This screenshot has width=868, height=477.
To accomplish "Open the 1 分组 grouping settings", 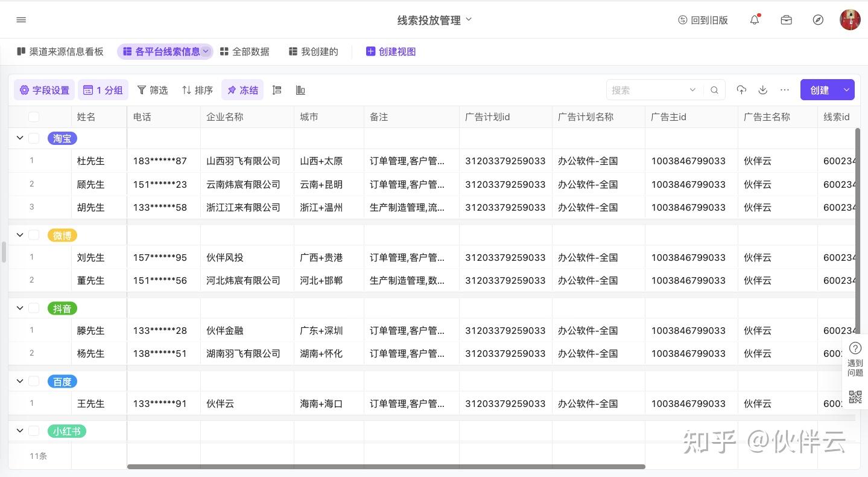I will point(103,90).
